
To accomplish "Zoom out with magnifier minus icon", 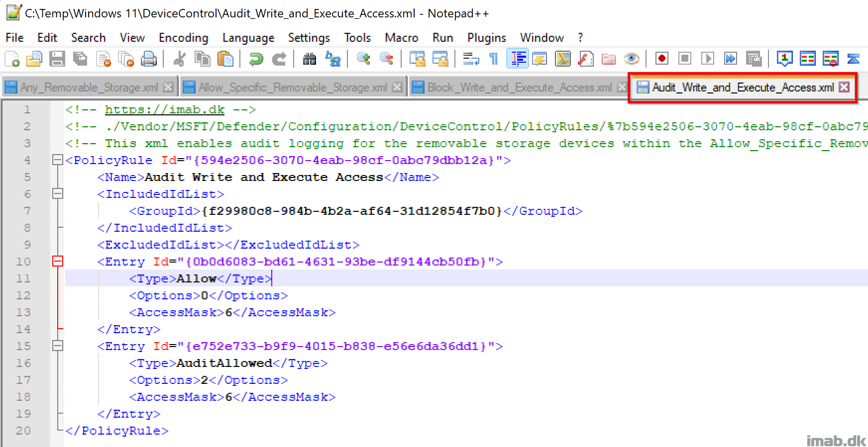I will coord(386,59).
